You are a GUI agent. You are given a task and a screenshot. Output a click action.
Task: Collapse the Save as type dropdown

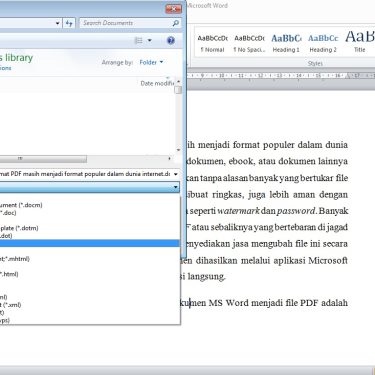pos(176,187)
